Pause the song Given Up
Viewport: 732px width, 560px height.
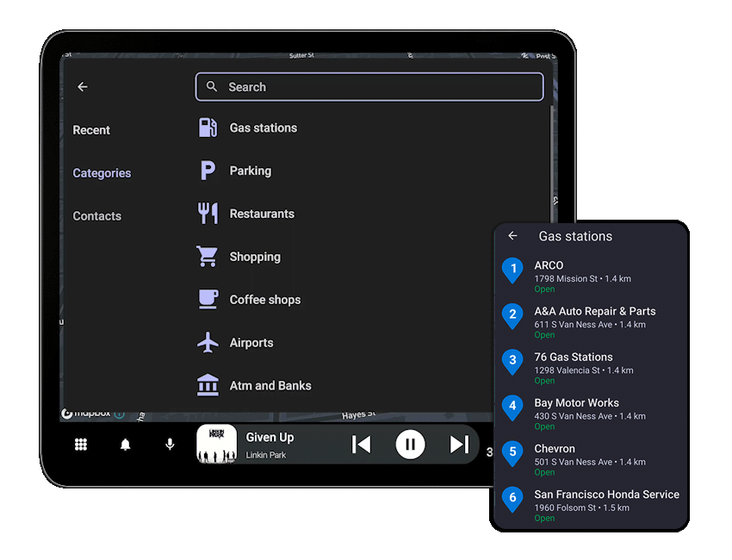point(410,445)
